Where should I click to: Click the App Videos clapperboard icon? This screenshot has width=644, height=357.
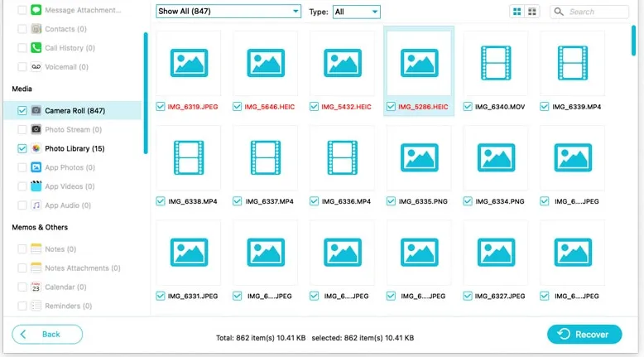click(36, 186)
